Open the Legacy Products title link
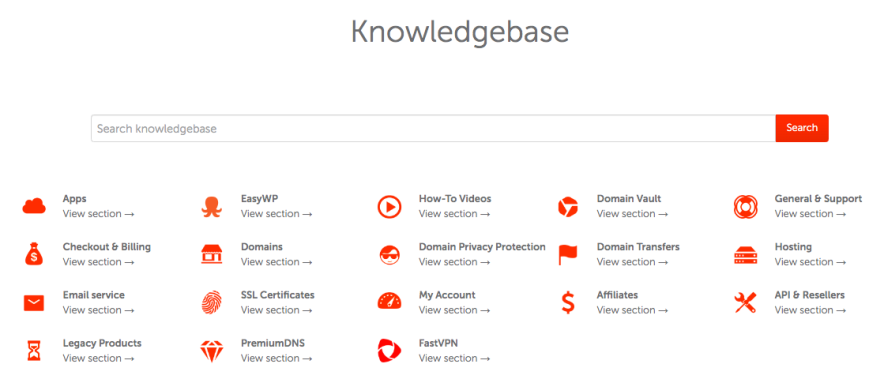 pos(102,343)
